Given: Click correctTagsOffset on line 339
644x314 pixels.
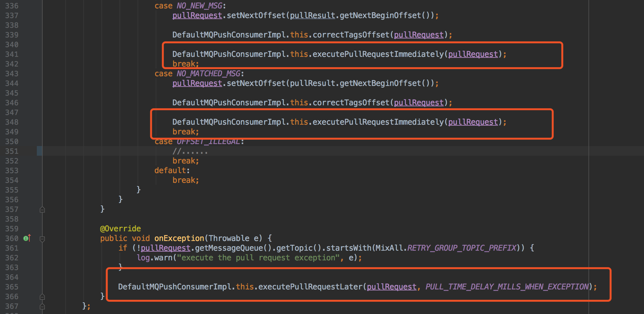Looking at the screenshot, I should (351, 35).
